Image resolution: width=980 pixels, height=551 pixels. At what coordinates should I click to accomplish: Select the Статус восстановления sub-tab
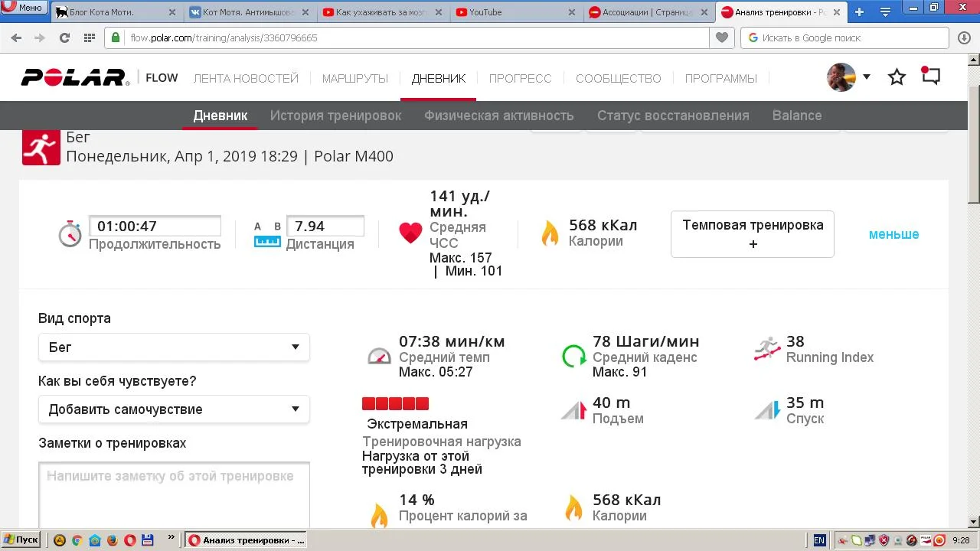point(673,116)
